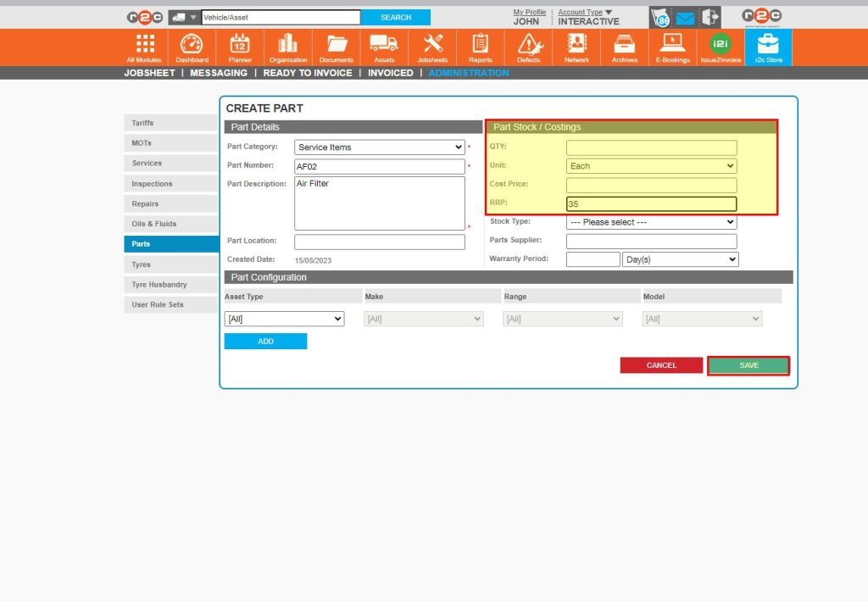Image resolution: width=868 pixels, height=601 pixels.
Task: Select User Rule Sets in the sidebar
Action: coord(171,305)
